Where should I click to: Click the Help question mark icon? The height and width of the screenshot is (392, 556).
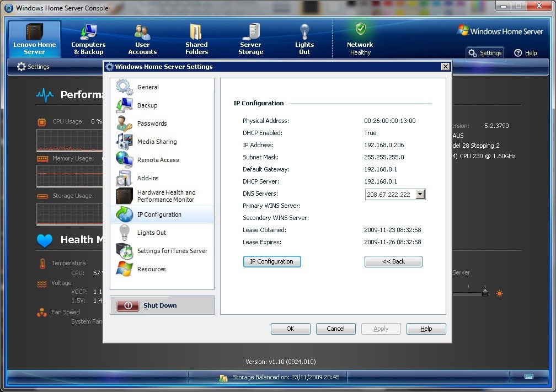[518, 53]
